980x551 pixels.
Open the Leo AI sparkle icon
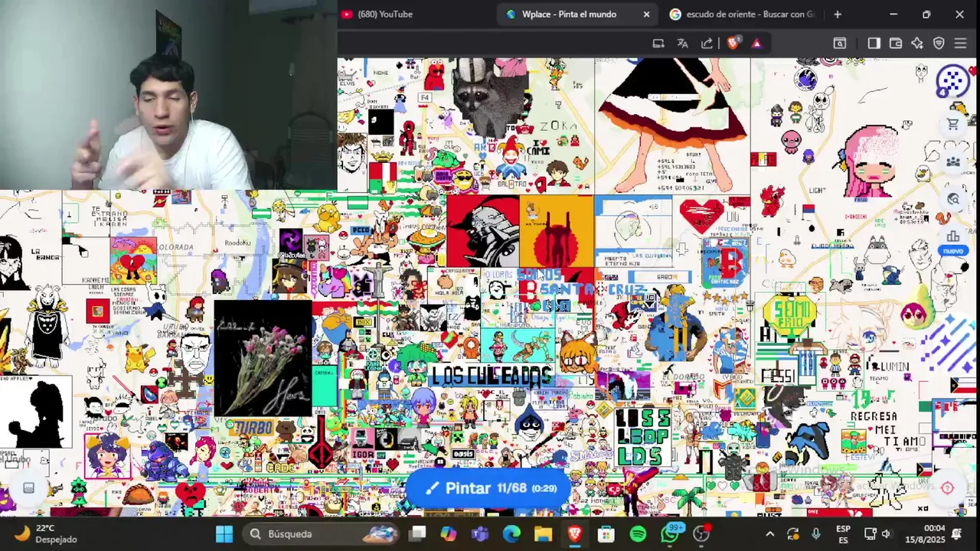pos(916,44)
